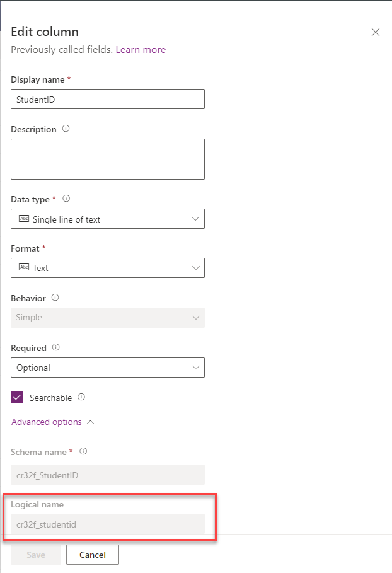
Task: Click inside the Description text box
Action: [x=107, y=159]
